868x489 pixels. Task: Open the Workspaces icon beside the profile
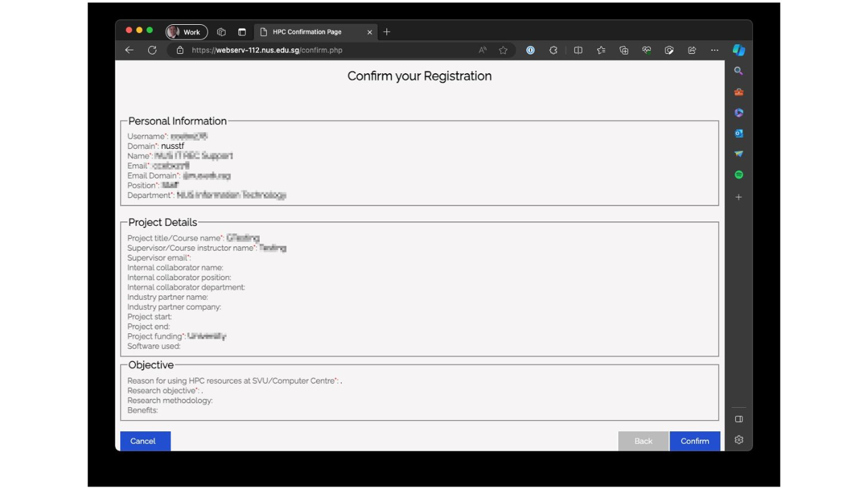pyautogui.click(x=221, y=32)
